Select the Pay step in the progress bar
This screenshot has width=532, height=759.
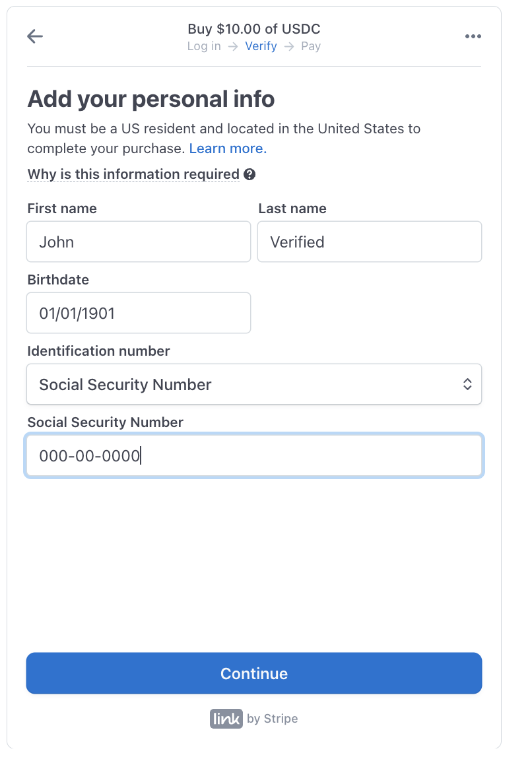[x=311, y=46]
